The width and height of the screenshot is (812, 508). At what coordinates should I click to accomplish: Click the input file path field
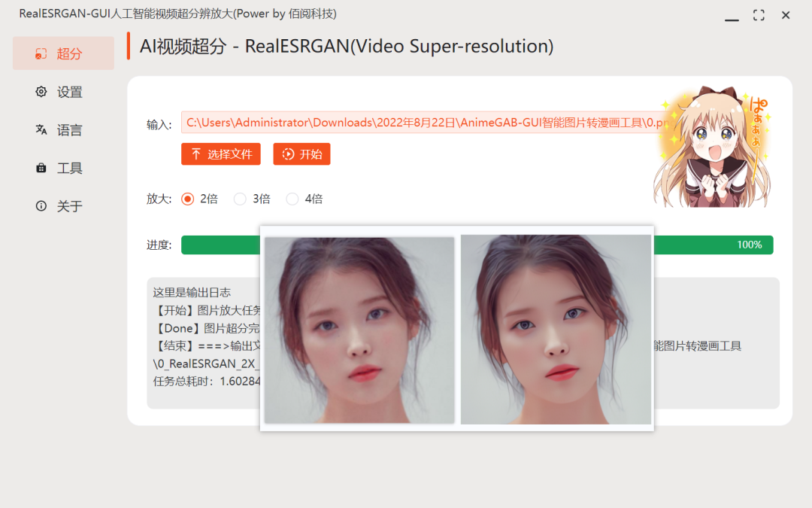pos(425,123)
